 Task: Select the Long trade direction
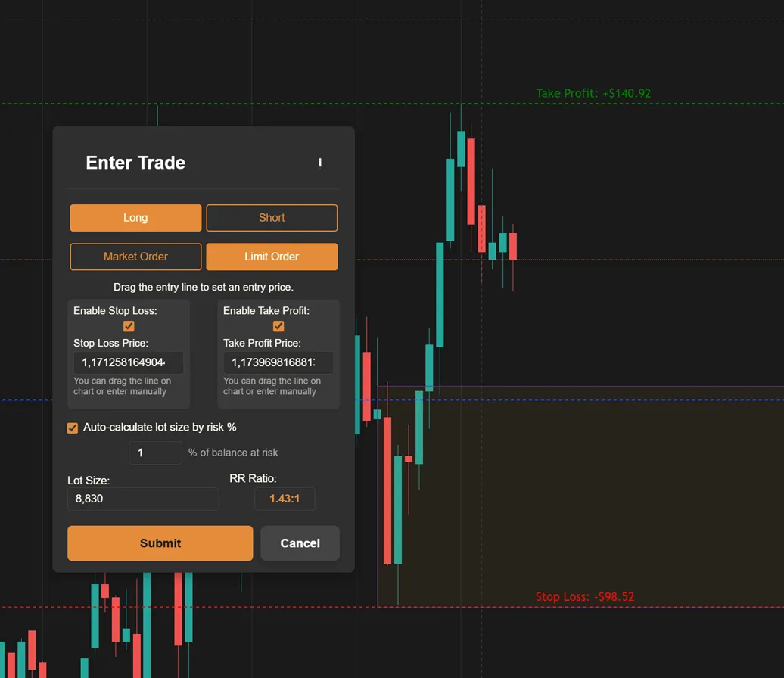pos(135,217)
